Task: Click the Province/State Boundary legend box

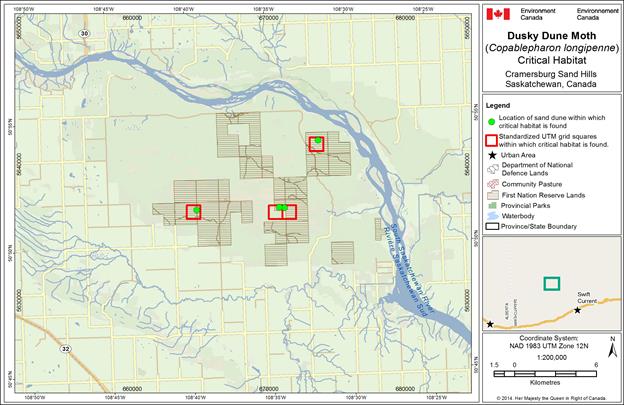Action: (x=491, y=226)
